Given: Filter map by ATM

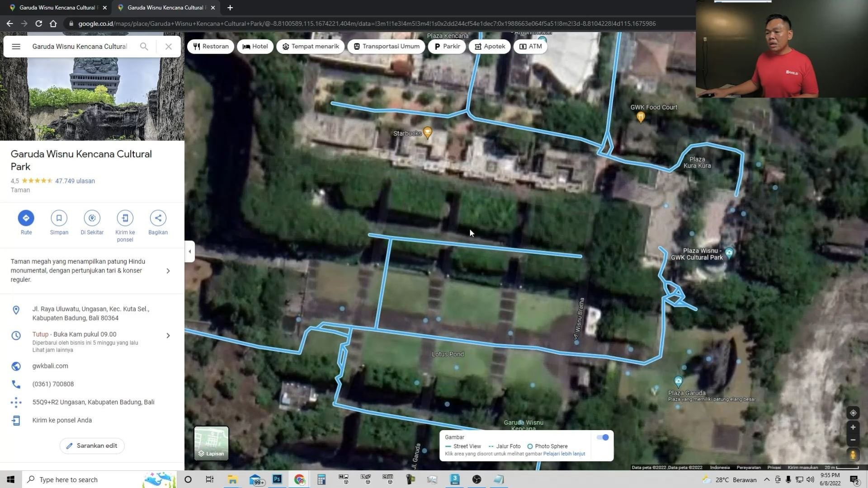Looking at the screenshot, I should (531, 47).
